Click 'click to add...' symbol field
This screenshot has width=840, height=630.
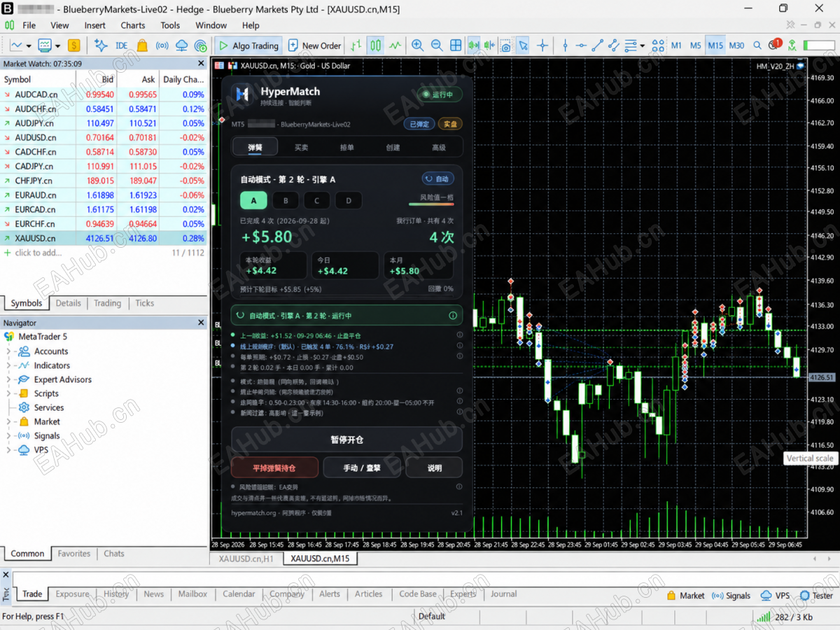38,253
